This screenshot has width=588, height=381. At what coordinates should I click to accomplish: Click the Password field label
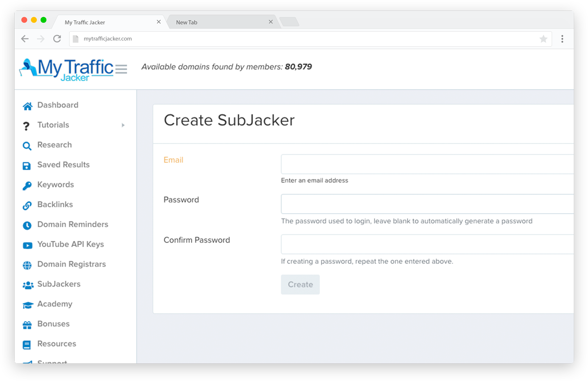[x=181, y=200]
